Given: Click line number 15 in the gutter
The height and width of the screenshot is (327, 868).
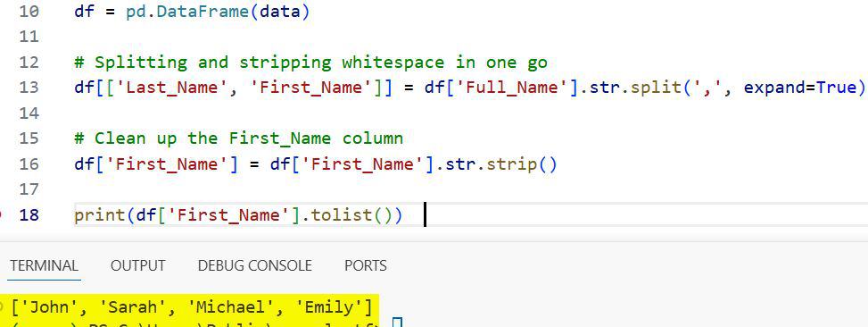Looking at the screenshot, I should click(29, 138).
